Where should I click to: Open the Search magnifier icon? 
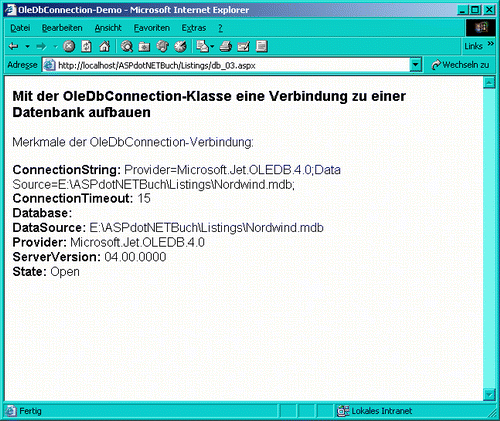coord(127,46)
